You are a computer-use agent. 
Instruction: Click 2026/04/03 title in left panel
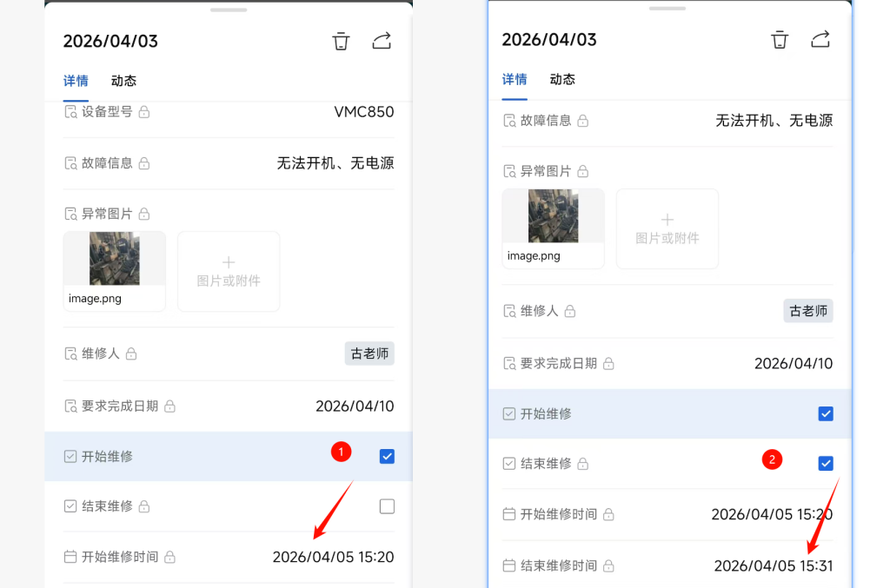point(110,42)
